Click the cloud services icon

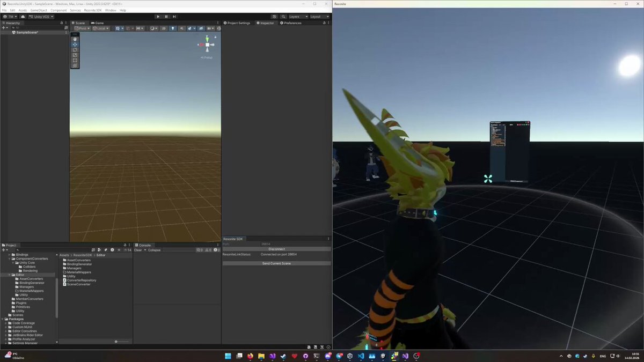pos(23,17)
